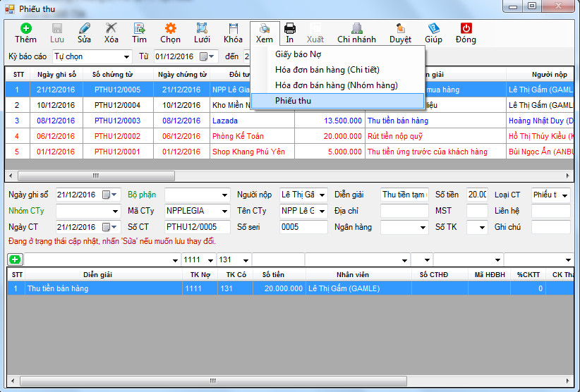Click the Xem (view) toolbar icon
This screenshot has height=392, width=580.
click(x=264, y=28)
